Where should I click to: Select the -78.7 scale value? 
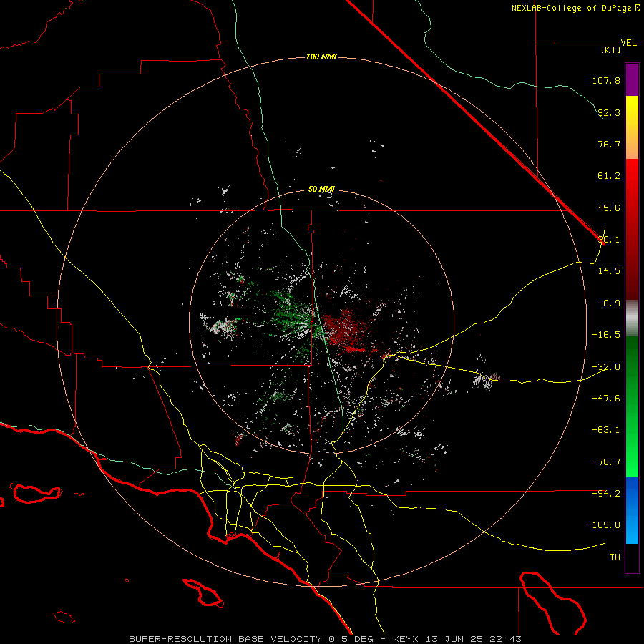(x=606, y=462)
